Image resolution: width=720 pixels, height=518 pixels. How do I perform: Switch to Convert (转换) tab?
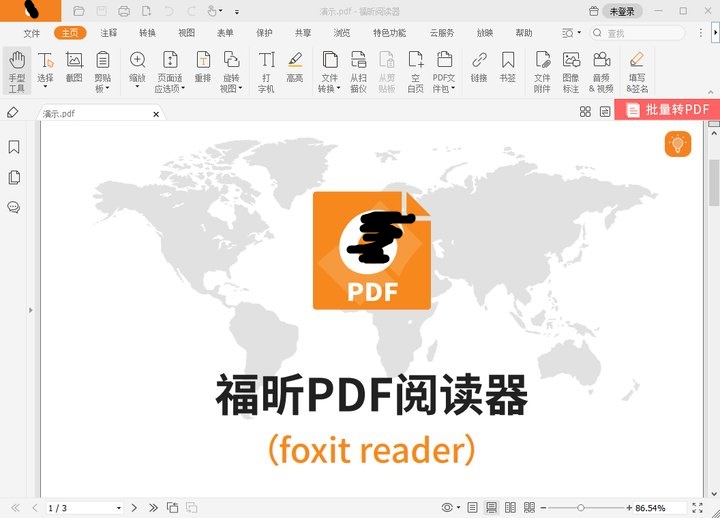click(147, 33)
